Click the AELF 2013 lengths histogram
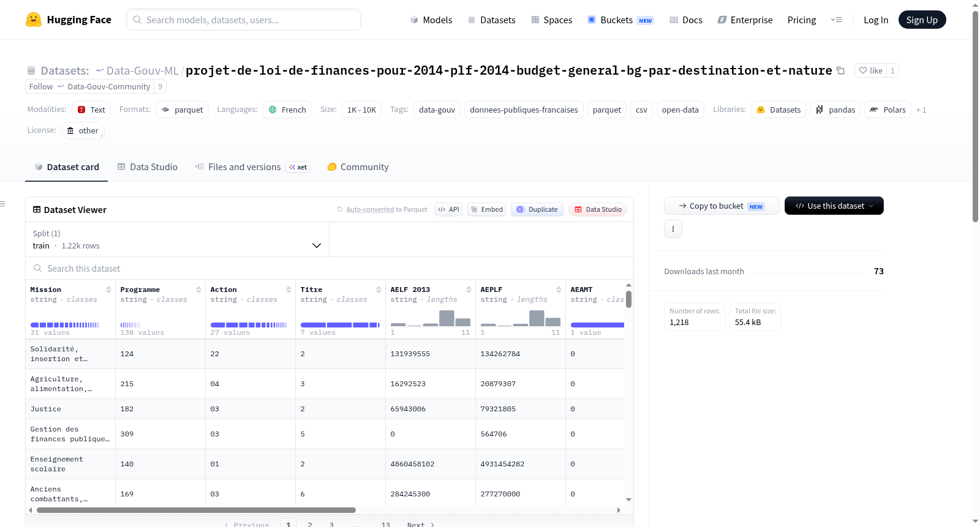Viewport: 980px width, 527px height. coord(431,318)
